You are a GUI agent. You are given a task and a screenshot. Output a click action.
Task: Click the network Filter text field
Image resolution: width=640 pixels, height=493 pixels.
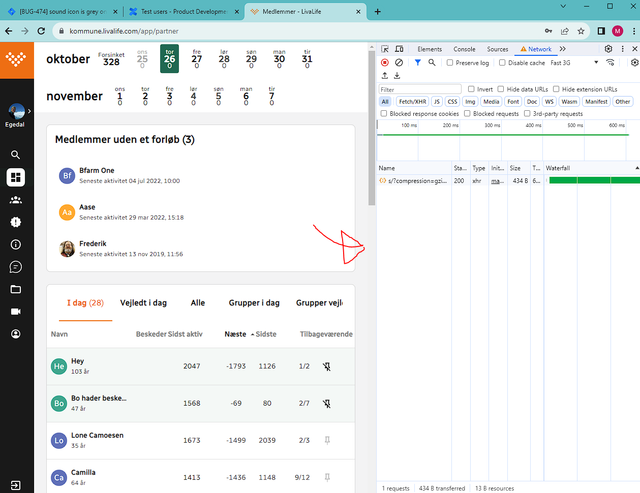(420, 89)
